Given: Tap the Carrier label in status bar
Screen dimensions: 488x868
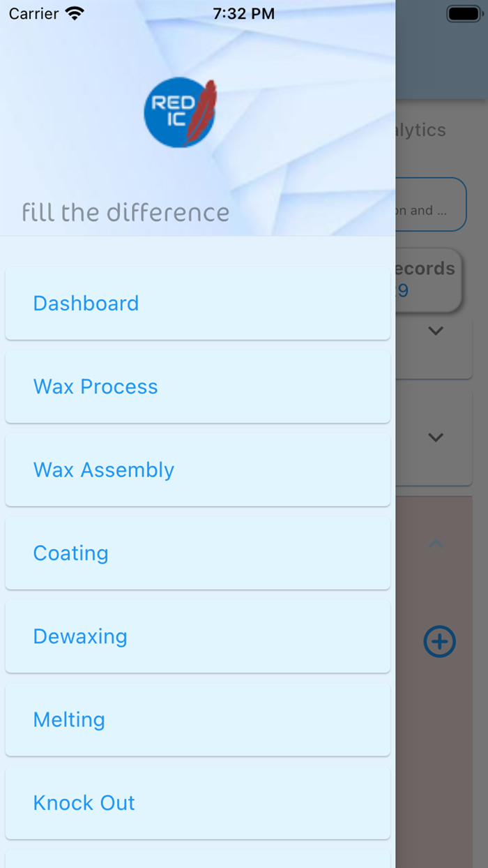Looking at the screenshot, I should (33, 13).
